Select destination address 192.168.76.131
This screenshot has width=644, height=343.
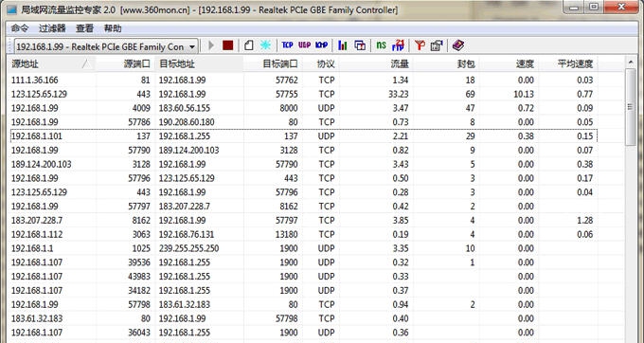click(187, 234)
